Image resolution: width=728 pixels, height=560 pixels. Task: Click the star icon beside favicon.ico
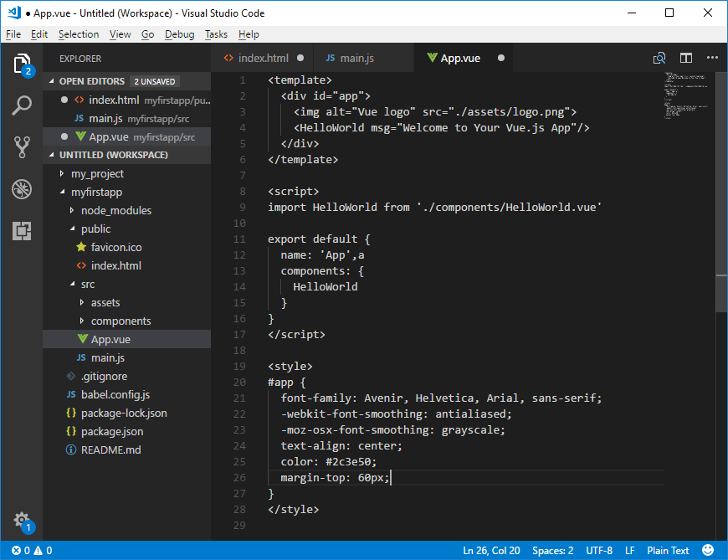(x=81, y=247)
